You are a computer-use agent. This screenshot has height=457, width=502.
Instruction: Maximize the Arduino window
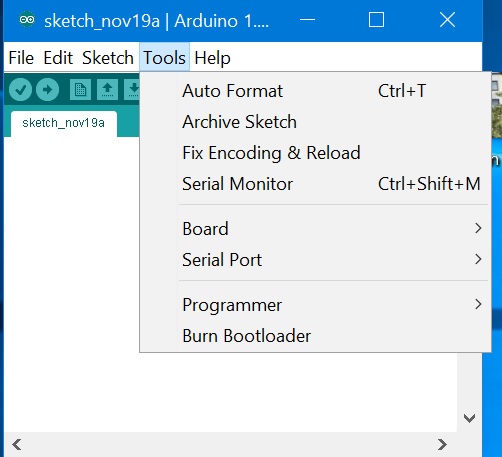(376, 20)
